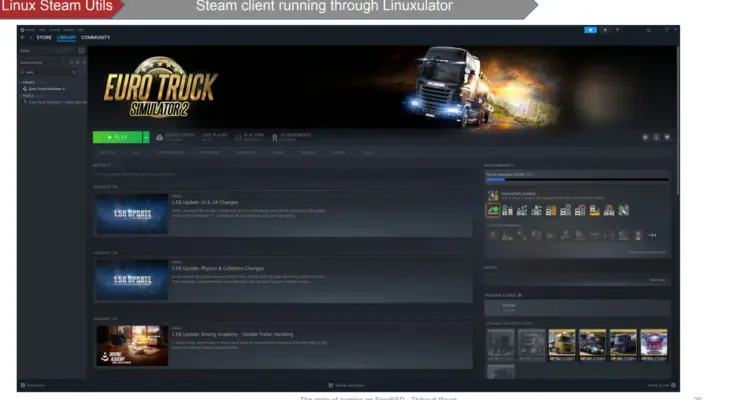Click the back navigation arrow

[x=22, y=38]
